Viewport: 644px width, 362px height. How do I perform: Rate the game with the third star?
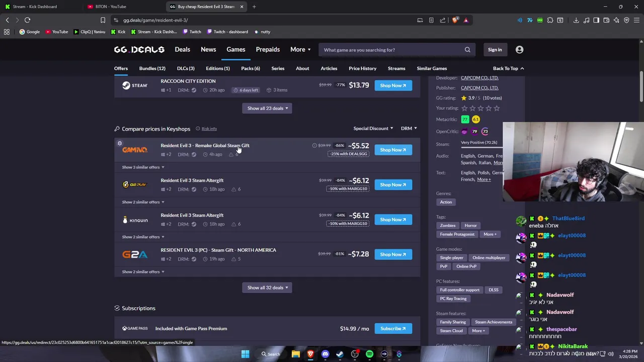coord(480,108)
